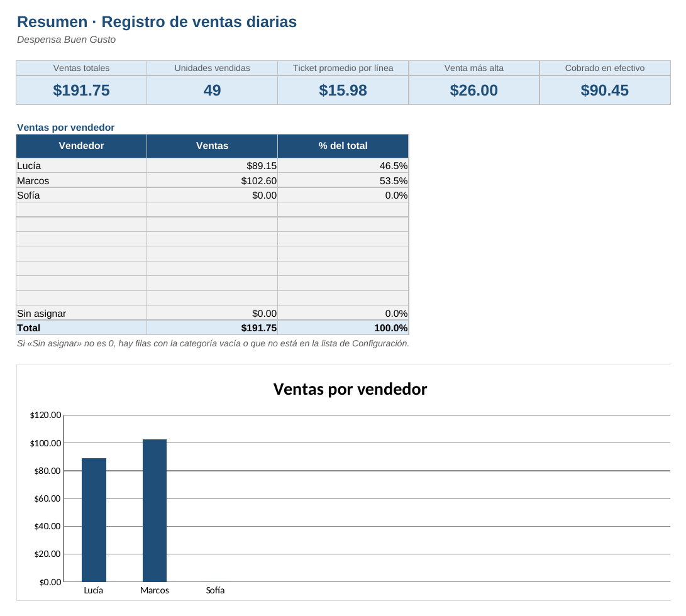
Task: Click Lucía's sales value $89.15
Action: click(212, 165)
